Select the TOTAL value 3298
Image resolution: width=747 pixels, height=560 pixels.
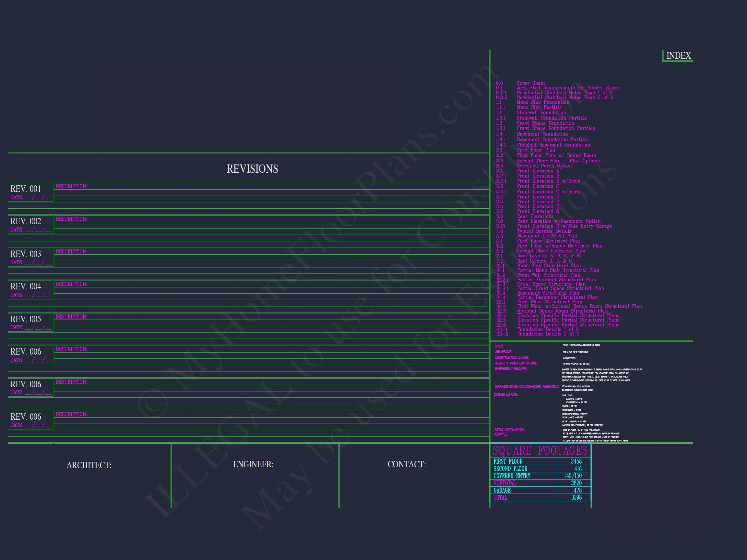coord(576,497)
